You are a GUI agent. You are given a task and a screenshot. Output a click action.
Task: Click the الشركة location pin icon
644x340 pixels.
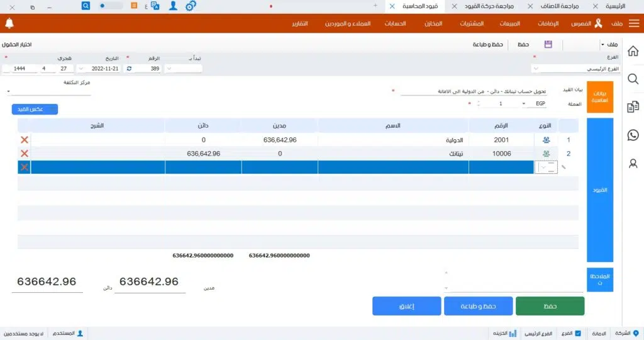pyautogui.click(x=636, y=333)
